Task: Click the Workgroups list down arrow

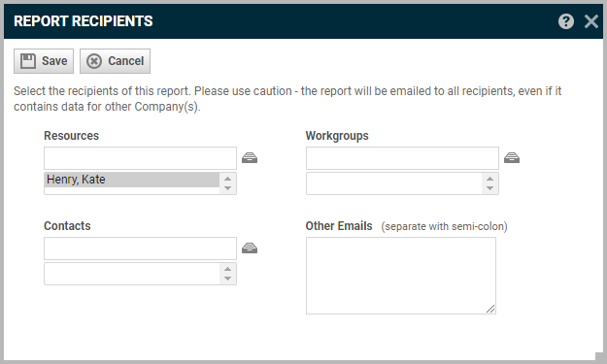Action: pos(490,188)
